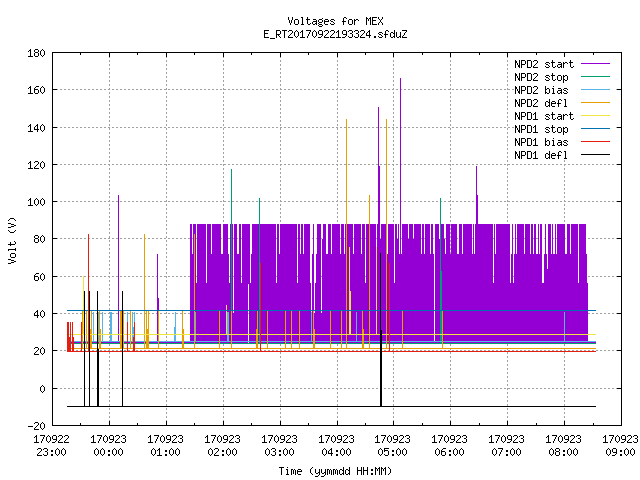
Task: Click the yellow NPD1 start legend line
Action: [595, 116]
